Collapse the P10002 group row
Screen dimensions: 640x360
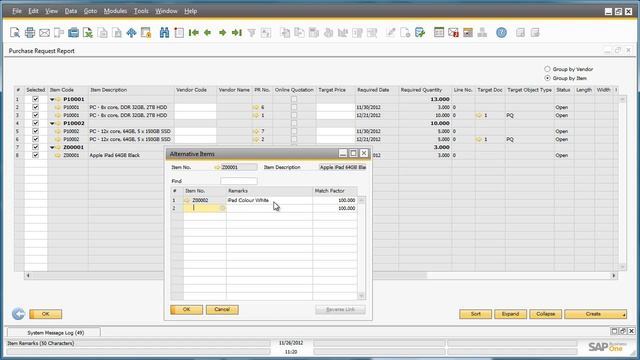pyautogui.click(x=52, y=123)
